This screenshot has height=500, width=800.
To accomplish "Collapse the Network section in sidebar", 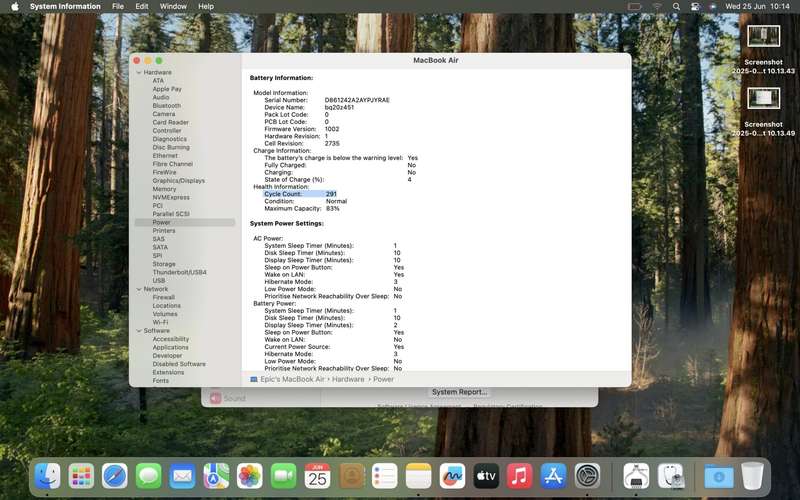I will pos(139,289).
